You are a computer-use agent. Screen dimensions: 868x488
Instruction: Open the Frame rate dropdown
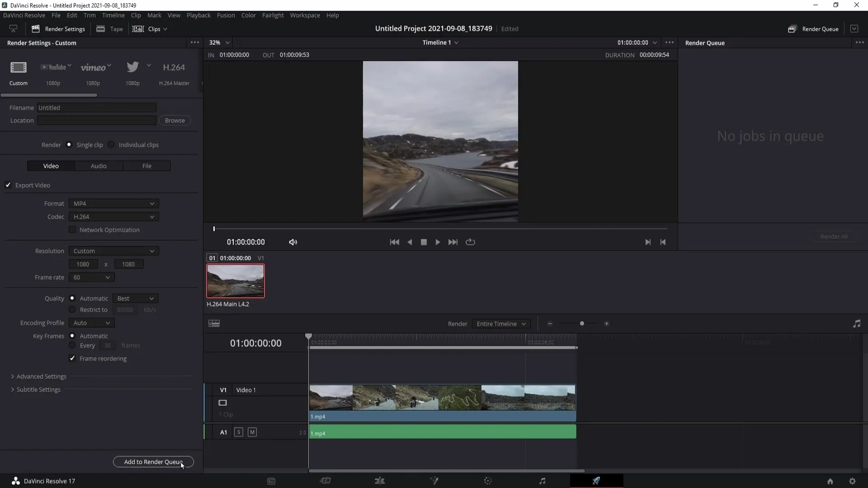point(92,277)
